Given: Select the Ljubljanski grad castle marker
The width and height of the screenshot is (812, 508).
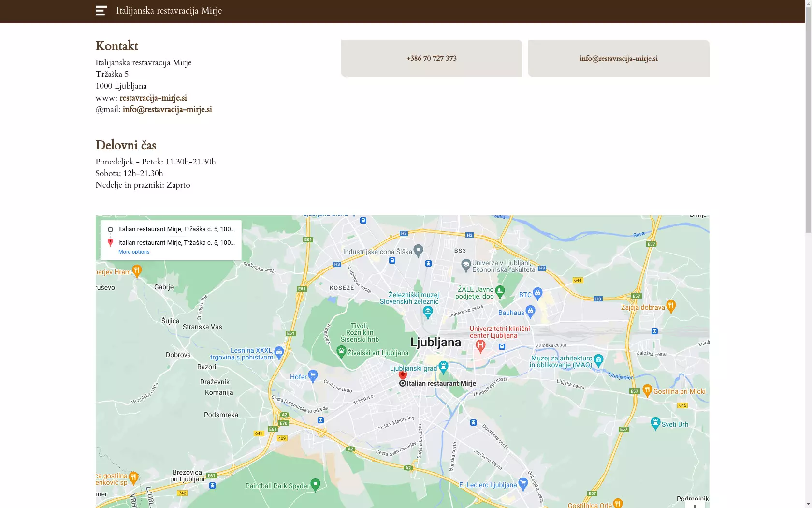Looking at the screenshot, I should click(443, 367).
